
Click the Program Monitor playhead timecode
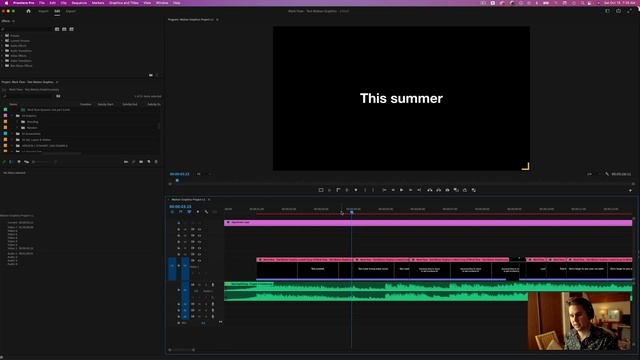coord(180,174)
